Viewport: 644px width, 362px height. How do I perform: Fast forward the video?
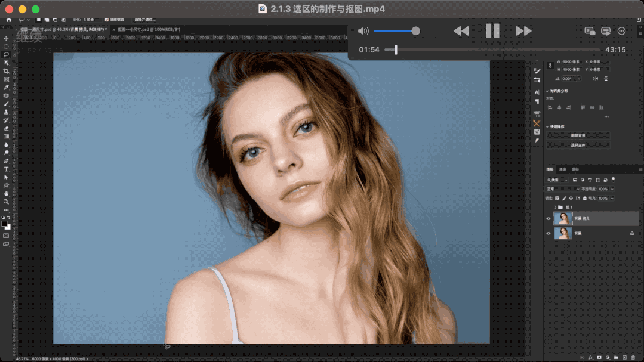(x=523, y=31)
